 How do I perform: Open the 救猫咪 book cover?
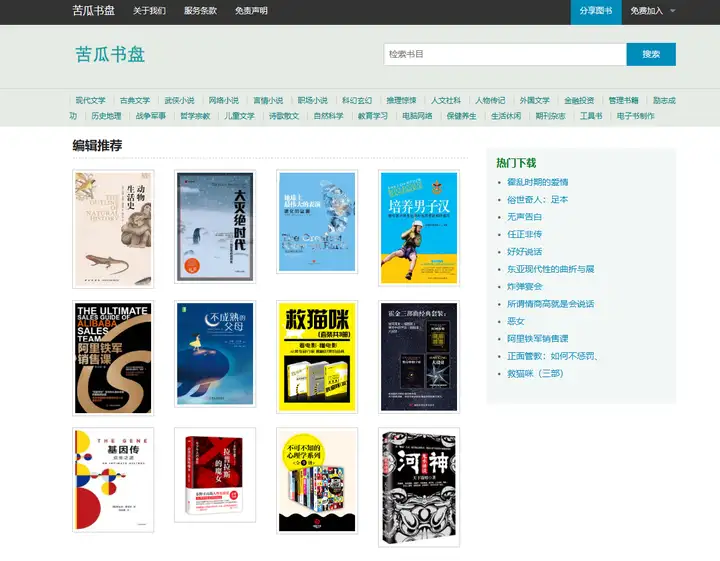(317, 357)
